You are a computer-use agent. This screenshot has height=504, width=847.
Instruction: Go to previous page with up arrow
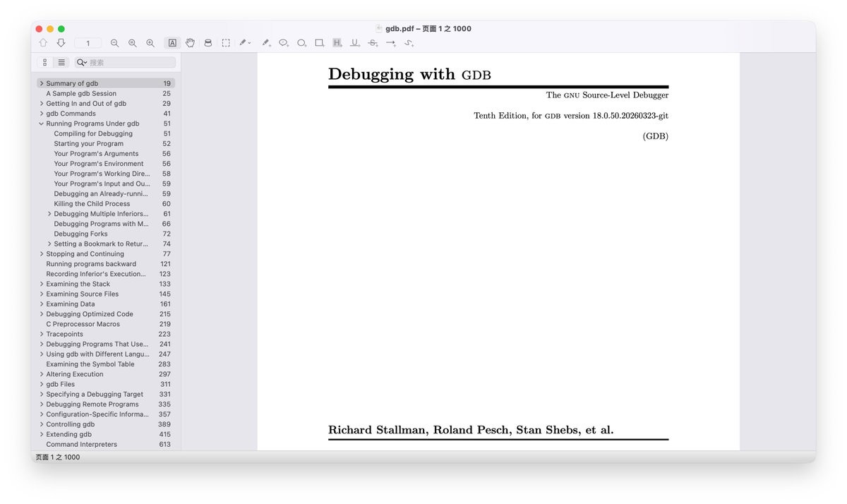(x=43, y=43)
